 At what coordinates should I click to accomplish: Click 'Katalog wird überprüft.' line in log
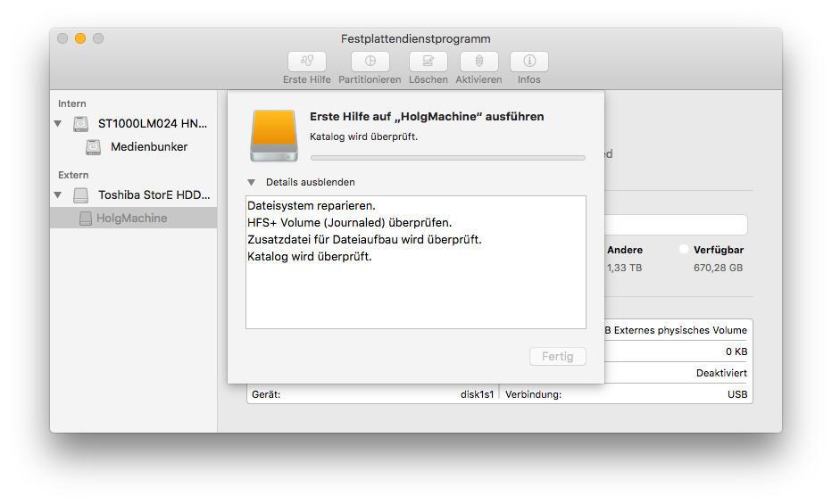[310, 257]
